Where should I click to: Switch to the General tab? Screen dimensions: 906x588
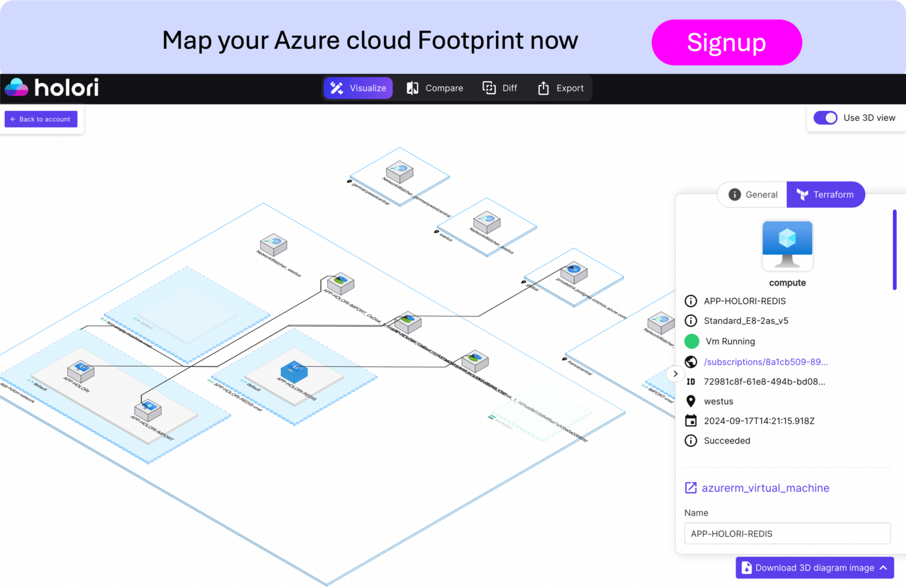tap(752, 194)
